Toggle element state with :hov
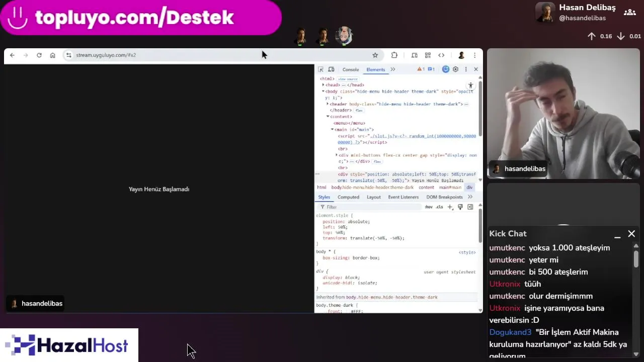The height and width of the screenshot is (362, 644). (x=428, y=207)
